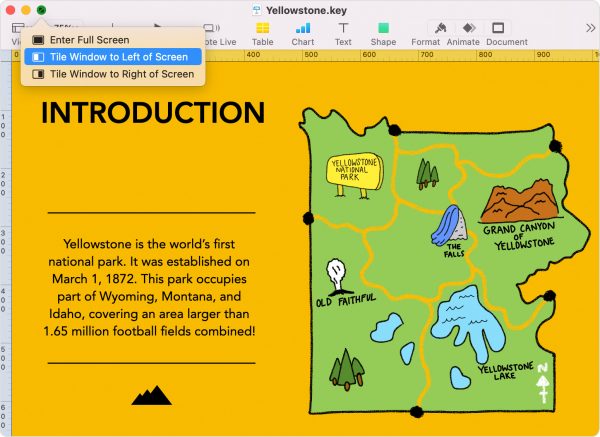This screenshot has height=437, width=600.
Task: Click the yellow minimize window button
Action: [x=25, y=10]
